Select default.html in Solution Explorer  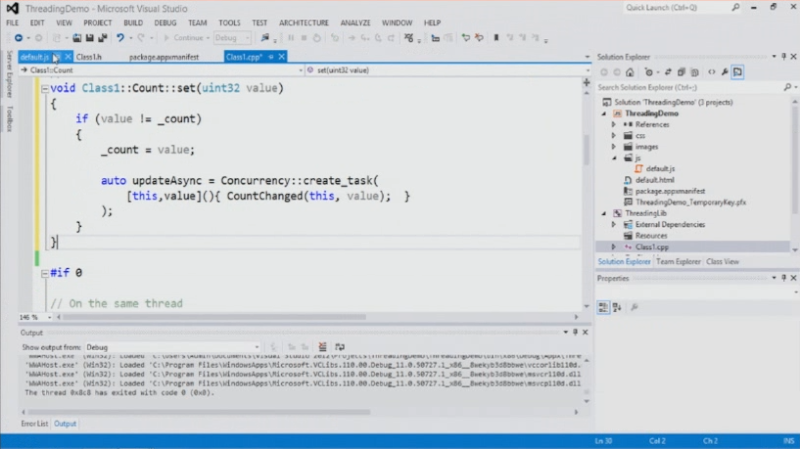pos(655,180)
